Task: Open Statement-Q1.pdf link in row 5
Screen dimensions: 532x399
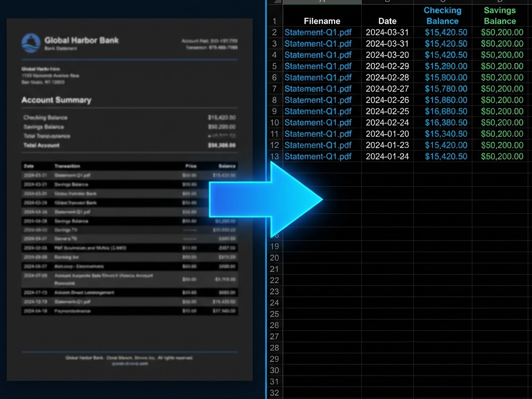Action: (318, 66)
